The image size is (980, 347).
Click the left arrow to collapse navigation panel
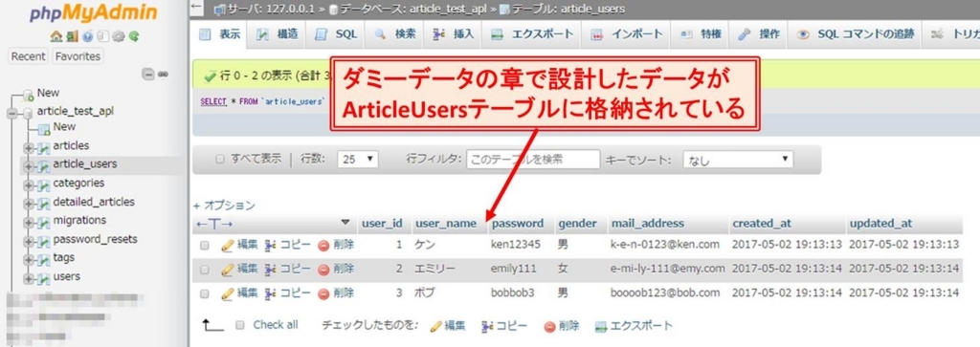[197, 8]
